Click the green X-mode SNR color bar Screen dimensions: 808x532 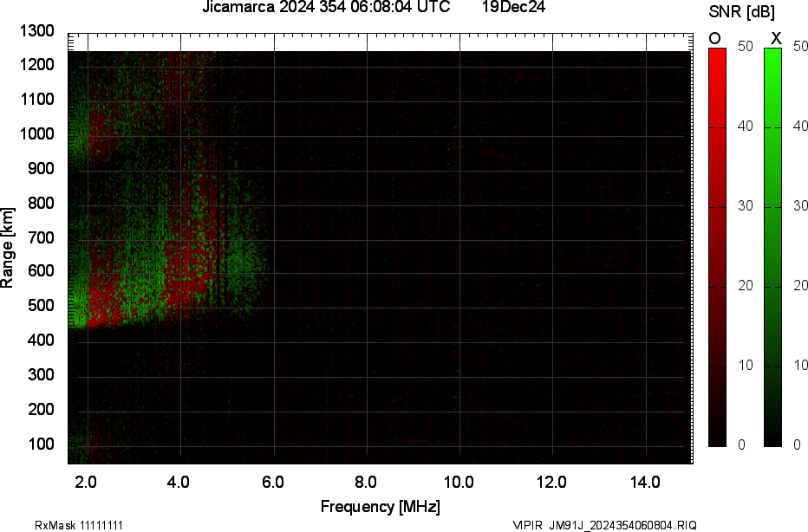tap(772, 247)
